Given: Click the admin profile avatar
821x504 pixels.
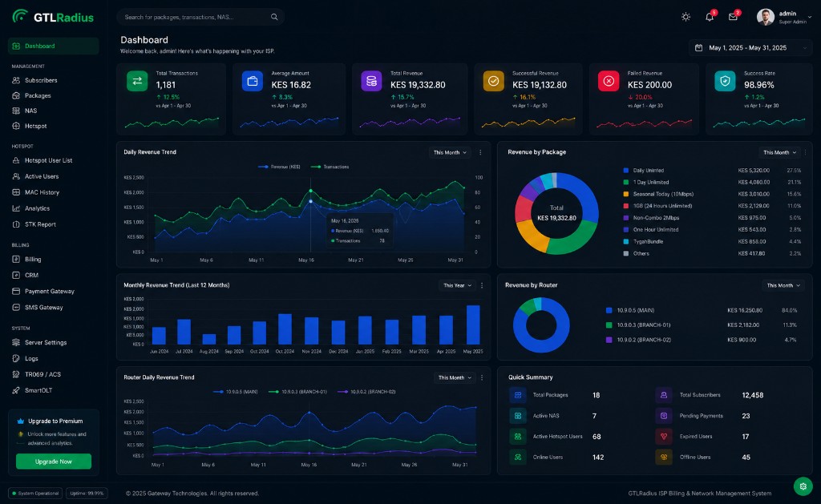Looking at the screenshot, I should point(765,17).
